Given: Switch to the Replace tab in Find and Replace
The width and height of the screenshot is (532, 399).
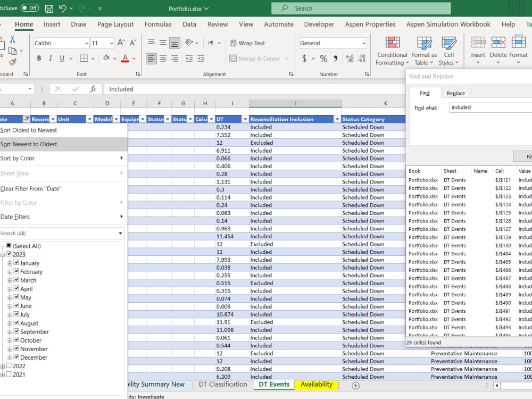Looking at the screenshot, I should click(x=456, y=93).
